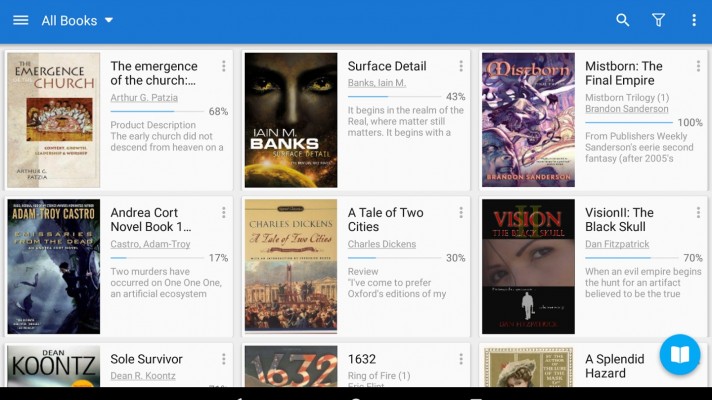The image size is (712, 400).
Task: Open the top bar overflow menu
Action: [694, 20]
